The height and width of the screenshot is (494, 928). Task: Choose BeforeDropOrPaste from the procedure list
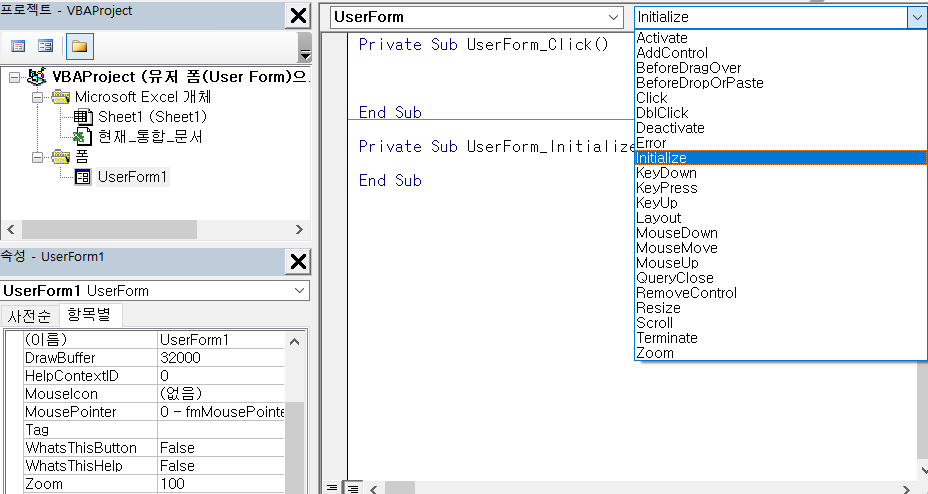tap(780, 83)
